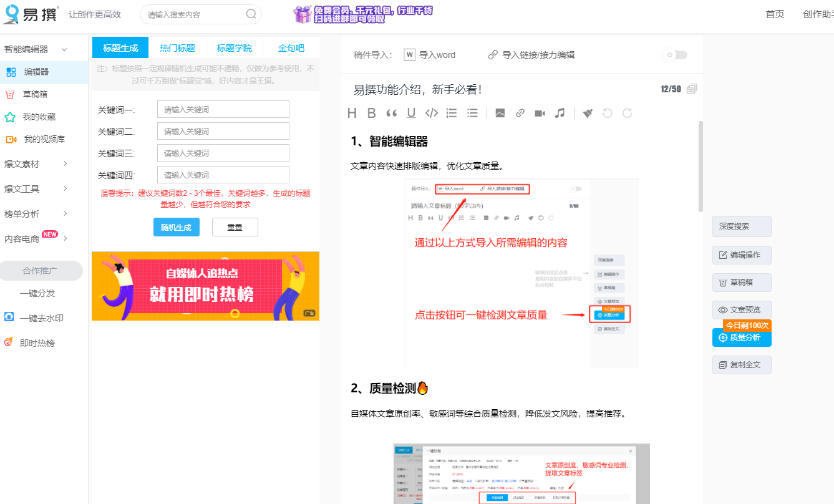
Task: Select the insert video icon
Action: pos(540,113)
